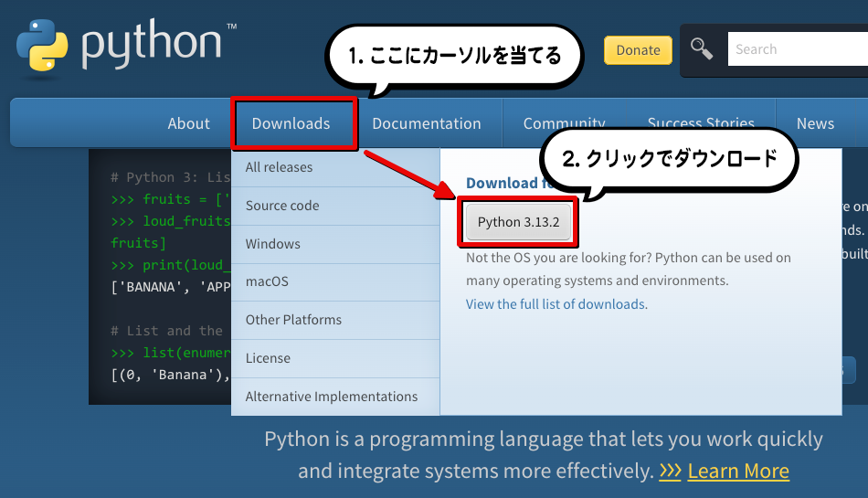Click the Python 3.13.2 download button
Viewport: 868px width, 498px height.
click(x=518, y=222)
